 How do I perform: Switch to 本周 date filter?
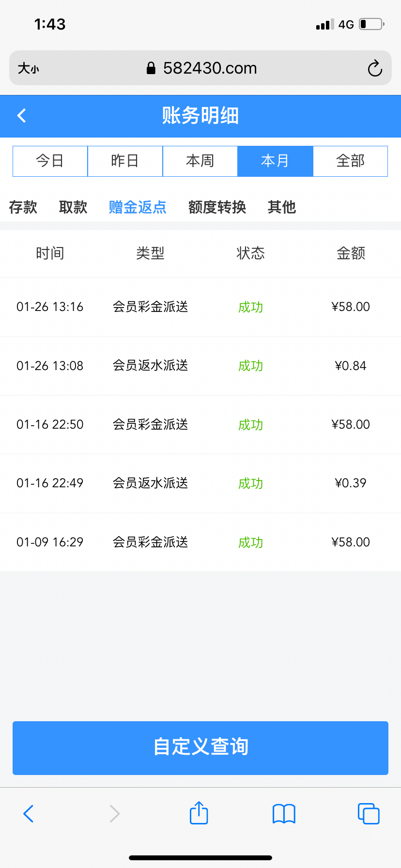tap(200, 161)
